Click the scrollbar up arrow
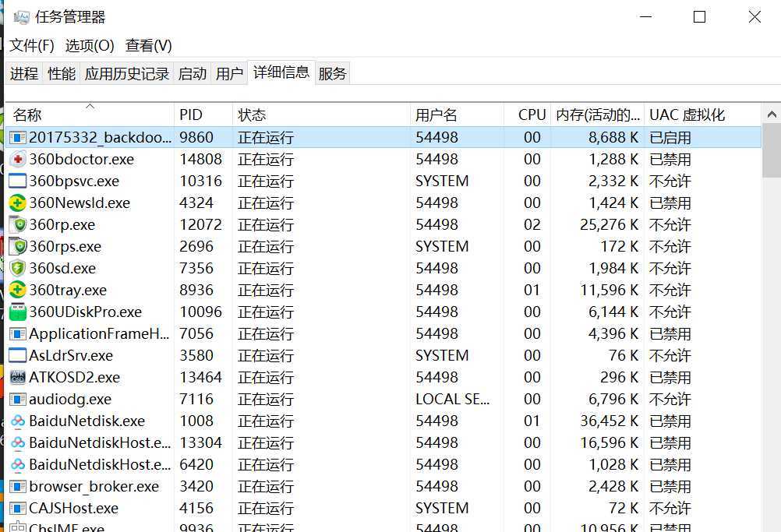781x532 pixels. click(772, 115)
